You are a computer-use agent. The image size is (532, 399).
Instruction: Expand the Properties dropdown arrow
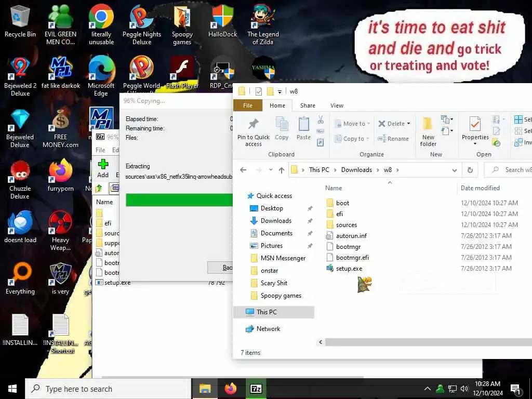[x=475, y=143]
